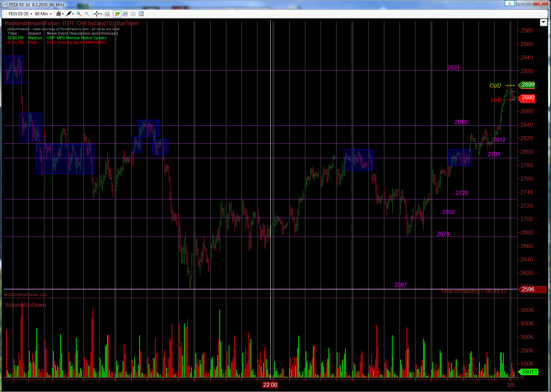The width and height of the screenshot is (551, 392).
Task: Click the chart window title icon
Action: 5,5
